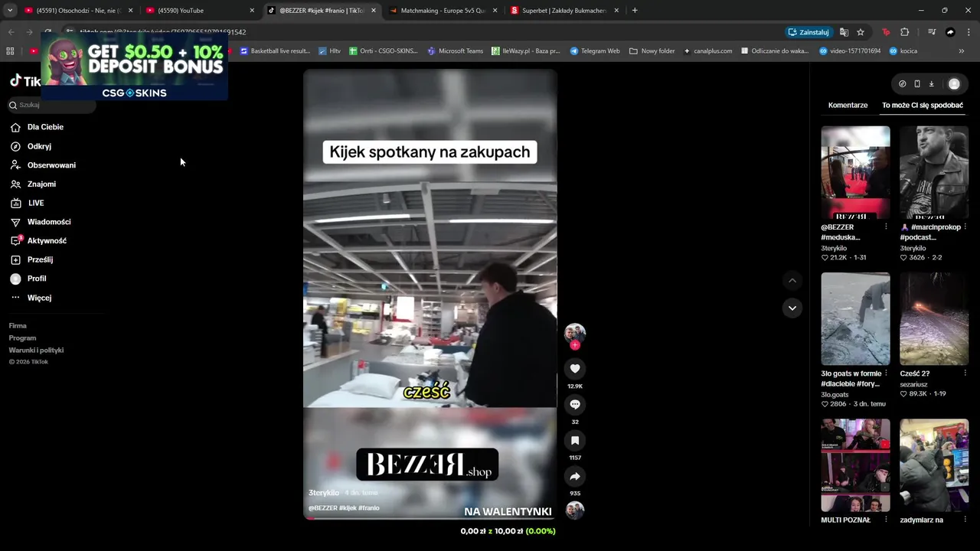Show more bookmarks chevron
Viewport: 980px width, 551px height.
[962, 51]
